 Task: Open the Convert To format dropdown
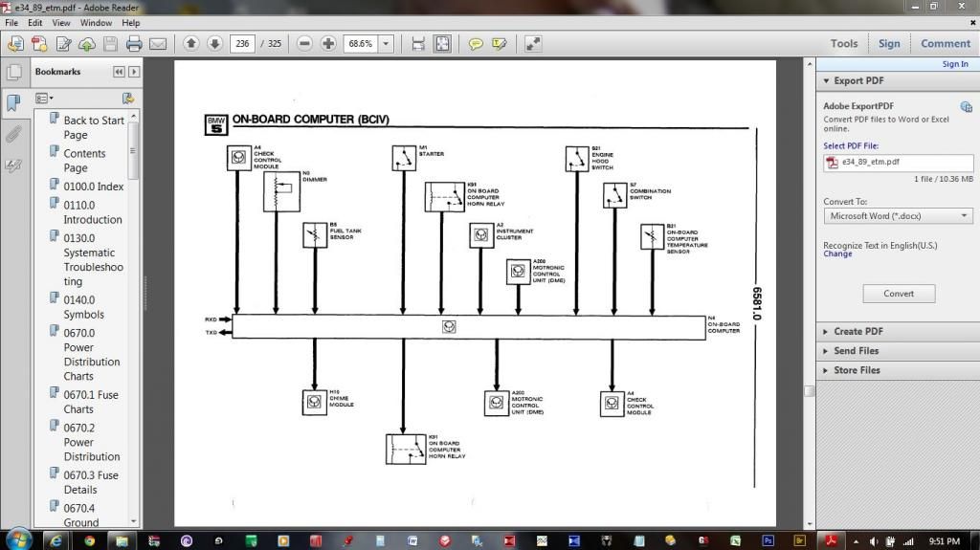pos(898,216)
